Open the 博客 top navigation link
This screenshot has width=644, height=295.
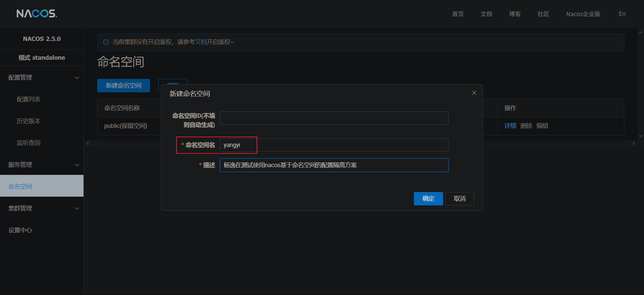tap(515, 14)
